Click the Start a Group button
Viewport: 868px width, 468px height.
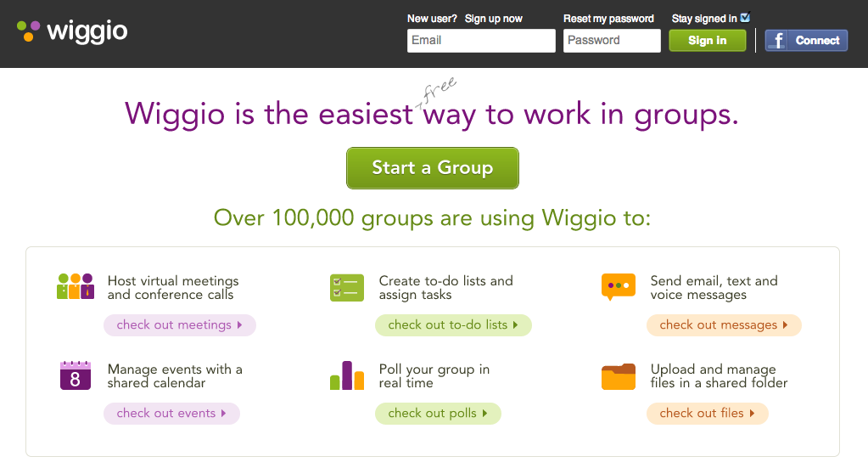[433, 168]
